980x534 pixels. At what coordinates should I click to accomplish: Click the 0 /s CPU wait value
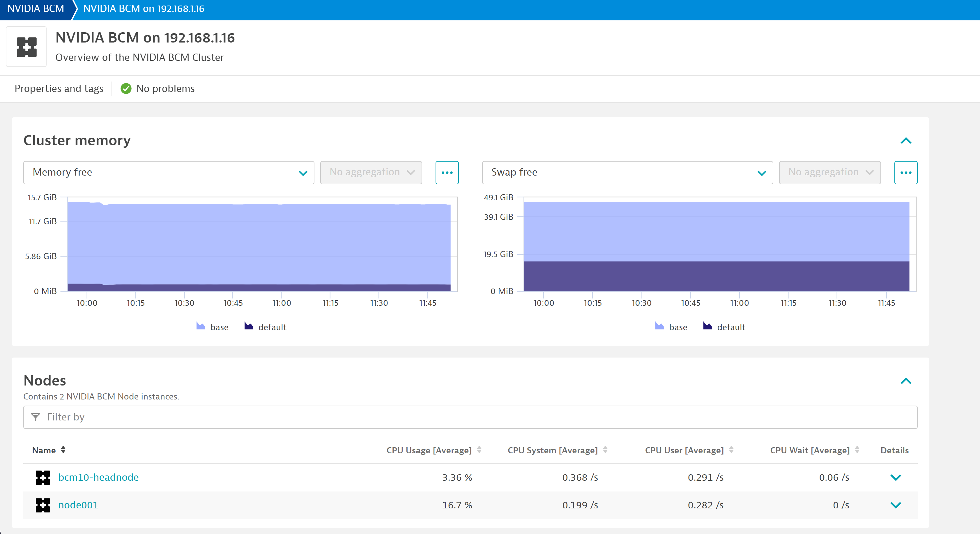click(x=841, y=505)
